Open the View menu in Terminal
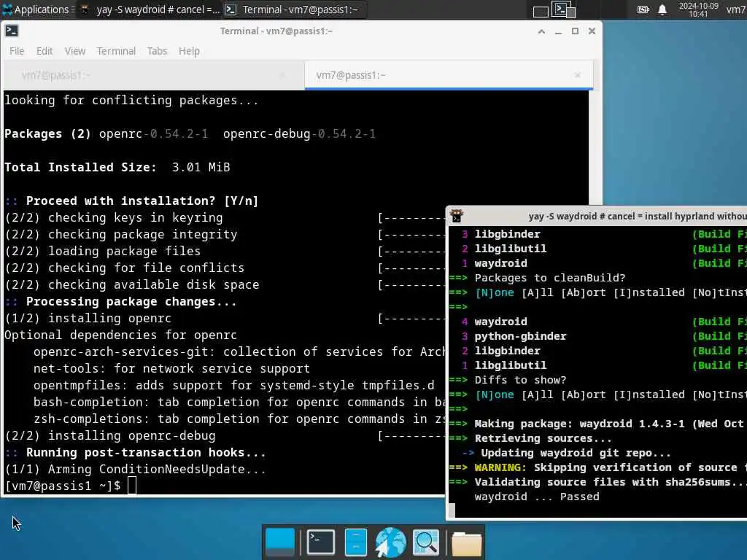This screenshot has height=560, width=747. [75, 51]
